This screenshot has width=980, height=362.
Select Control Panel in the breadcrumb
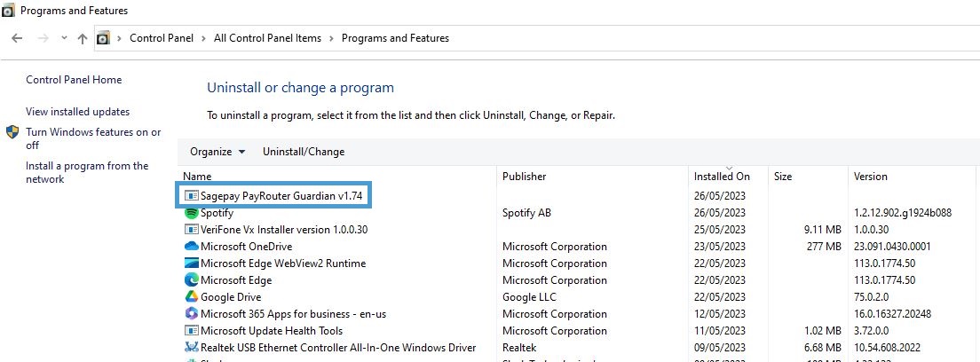[162, 38]
